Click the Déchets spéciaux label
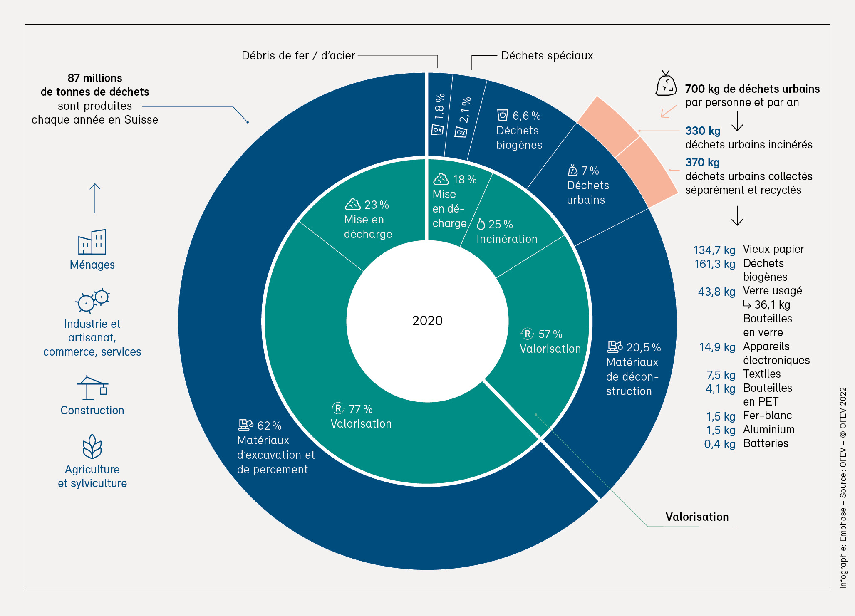The height and width of the screenshot is (616, 855). point(547,56)
